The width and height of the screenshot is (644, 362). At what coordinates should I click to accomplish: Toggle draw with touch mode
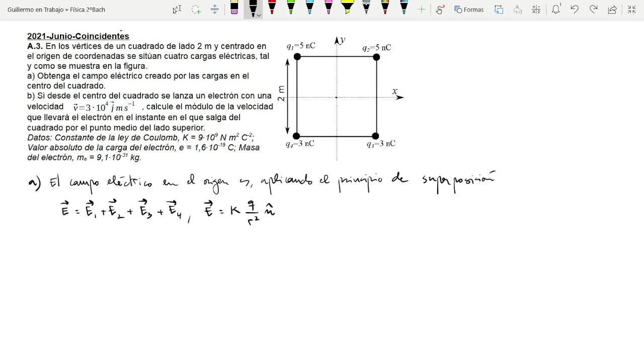[x=440, y=10]
